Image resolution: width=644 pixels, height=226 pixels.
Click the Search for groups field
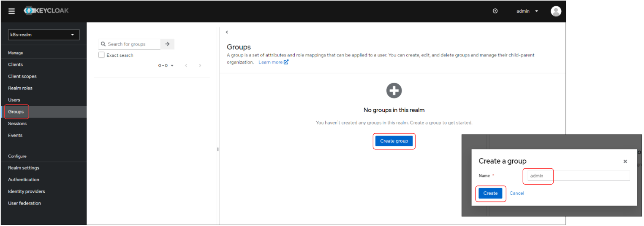(x=130, y=44)
